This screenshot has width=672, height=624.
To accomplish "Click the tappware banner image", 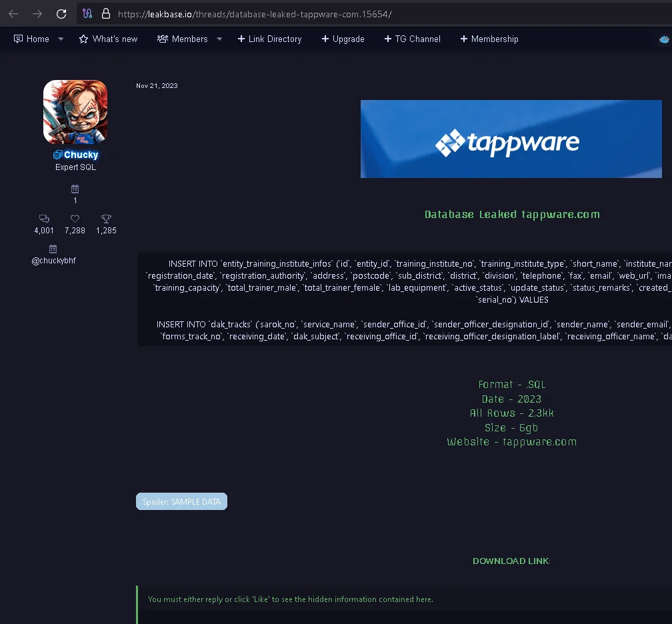I will (511, 139).
